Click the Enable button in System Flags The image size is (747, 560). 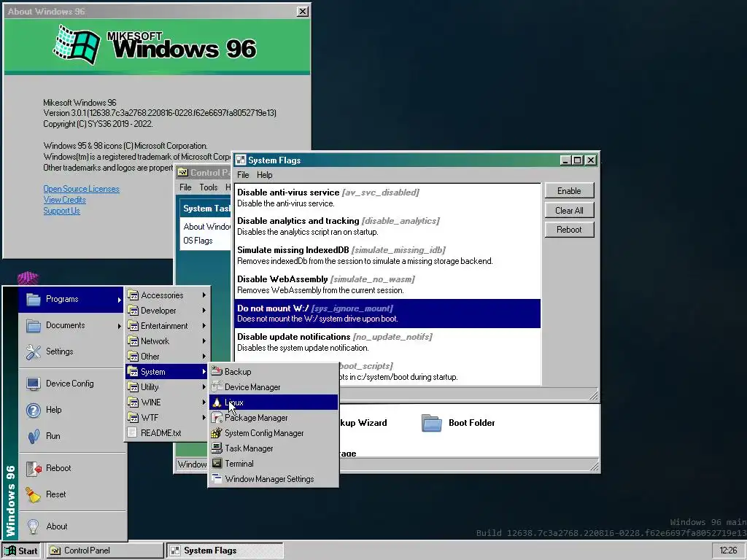pyautogui.click(x=569, y=190)
